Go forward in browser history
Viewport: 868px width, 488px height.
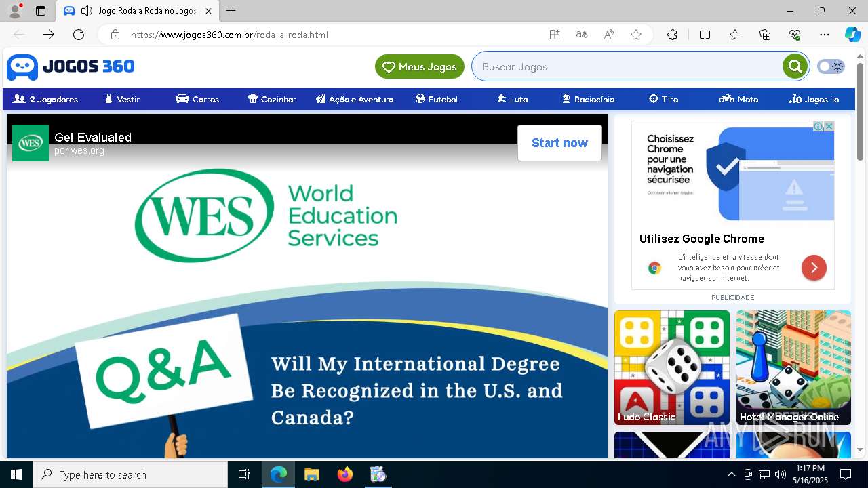tap(49, 35)
